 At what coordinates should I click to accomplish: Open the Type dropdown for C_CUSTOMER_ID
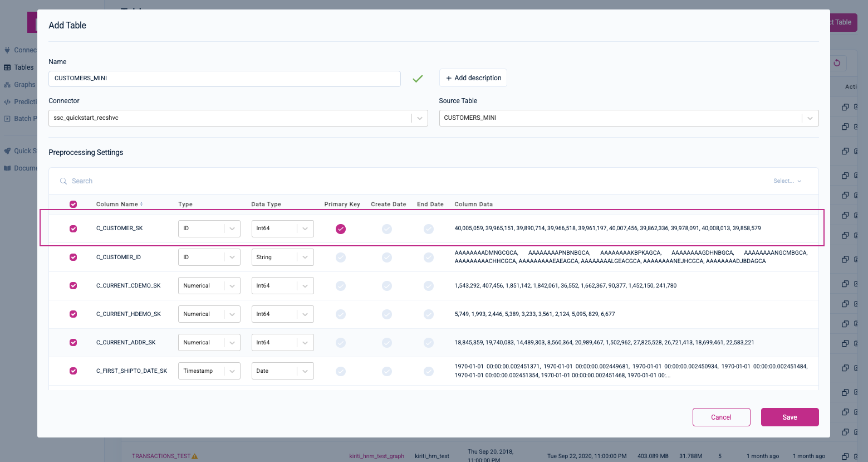coord(209,257)
